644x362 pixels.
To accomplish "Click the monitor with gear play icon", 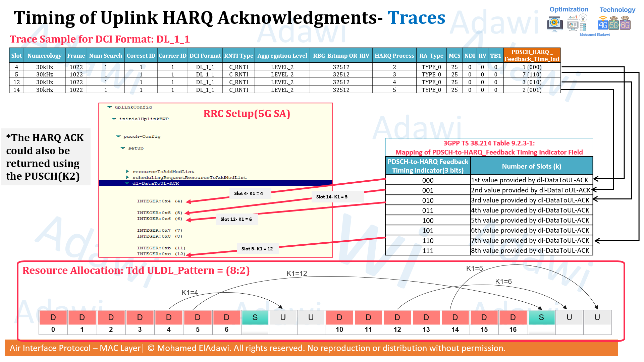I will (x=555, y=23).
